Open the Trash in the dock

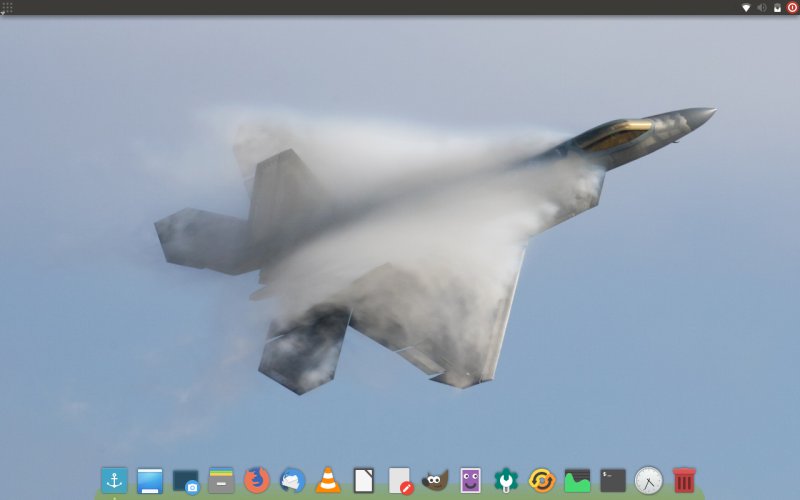click(x=684, y=480)
